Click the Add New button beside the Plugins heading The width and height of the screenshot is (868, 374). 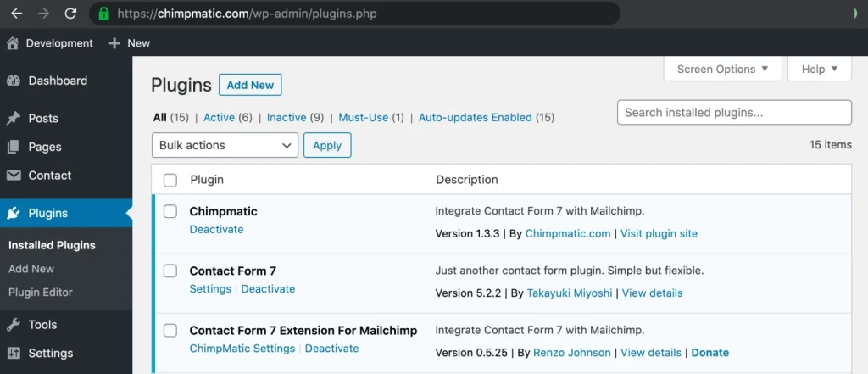[x=250, y=85]
